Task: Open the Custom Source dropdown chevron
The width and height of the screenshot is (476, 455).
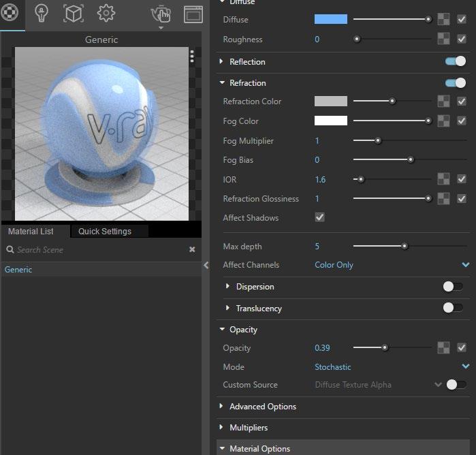Action: (x=438, y=385)
